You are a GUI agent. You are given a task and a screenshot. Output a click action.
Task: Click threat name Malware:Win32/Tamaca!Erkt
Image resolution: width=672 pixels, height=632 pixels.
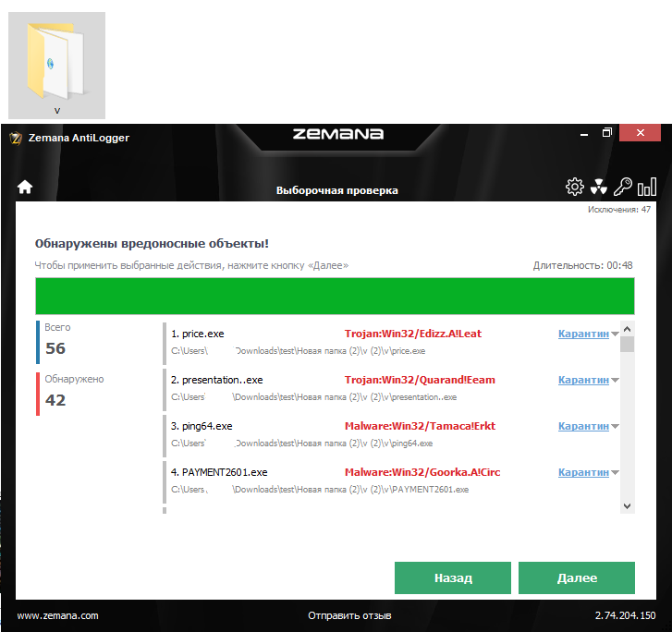click(x=420, y=426)
